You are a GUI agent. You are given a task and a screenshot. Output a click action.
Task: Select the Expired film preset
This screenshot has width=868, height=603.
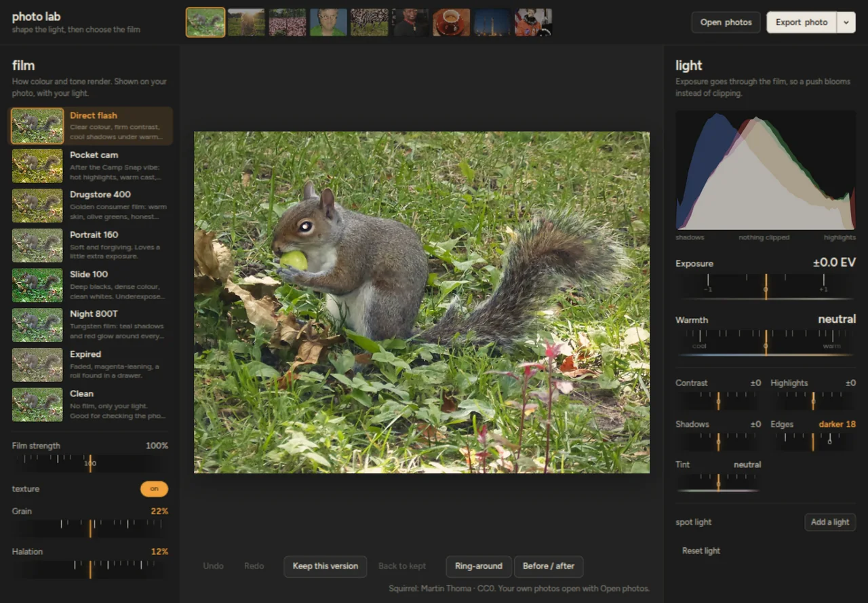[90, 365]
